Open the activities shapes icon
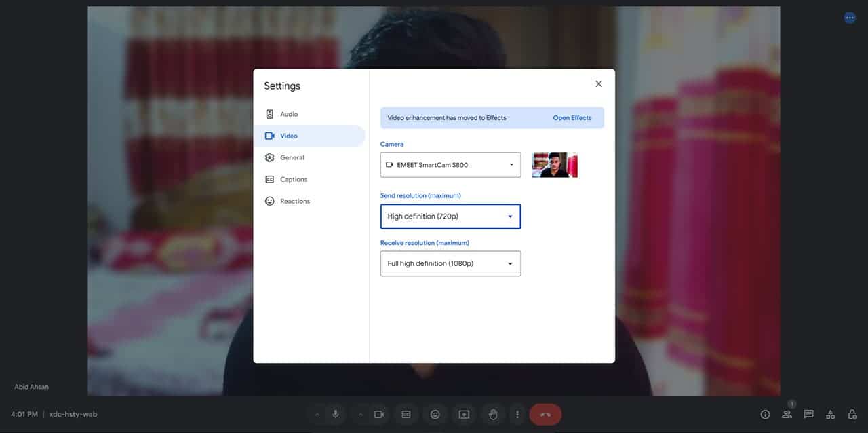 click(x=830, y=415)
